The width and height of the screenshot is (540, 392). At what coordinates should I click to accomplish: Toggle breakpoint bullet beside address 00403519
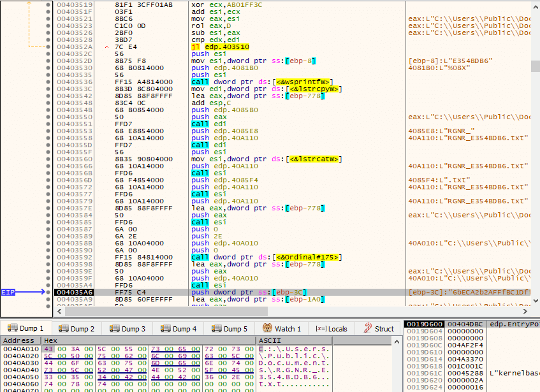coord(48,5)
